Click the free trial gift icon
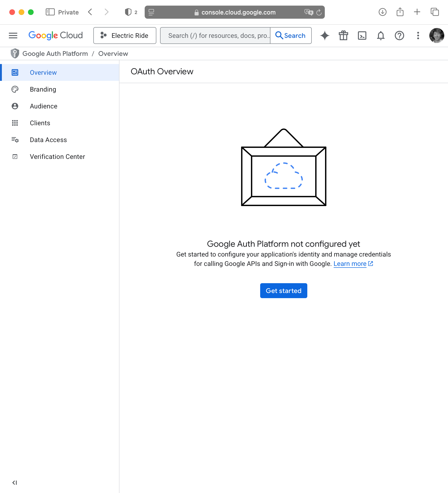This screenshot has height=493, width=448. click(343, 36)
